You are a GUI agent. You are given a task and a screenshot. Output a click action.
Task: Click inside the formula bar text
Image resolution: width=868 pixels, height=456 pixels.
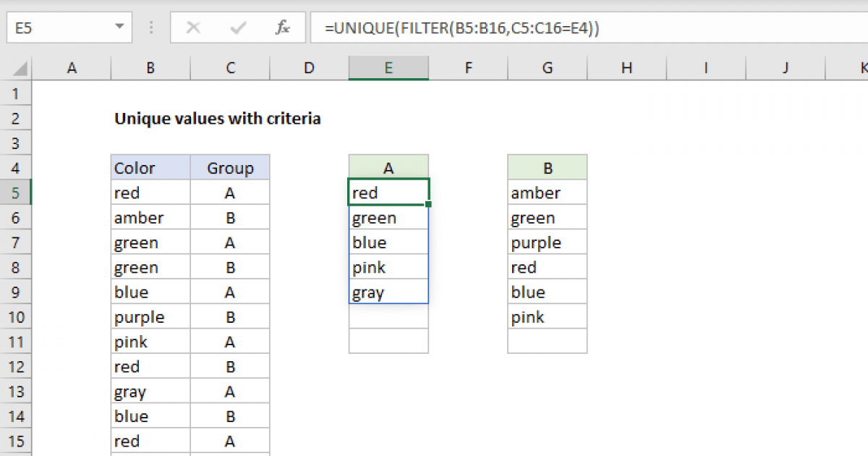tap(579, 28)
